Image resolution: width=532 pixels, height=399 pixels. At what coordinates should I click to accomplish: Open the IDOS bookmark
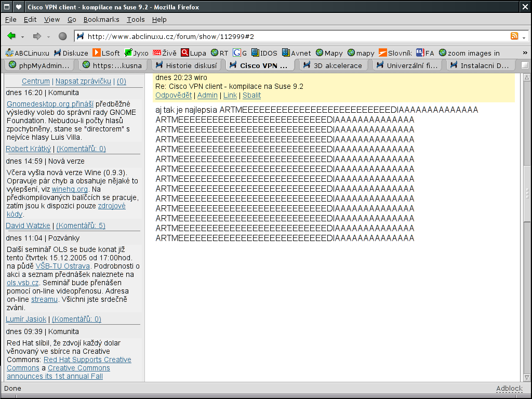[x=264, y=52]
